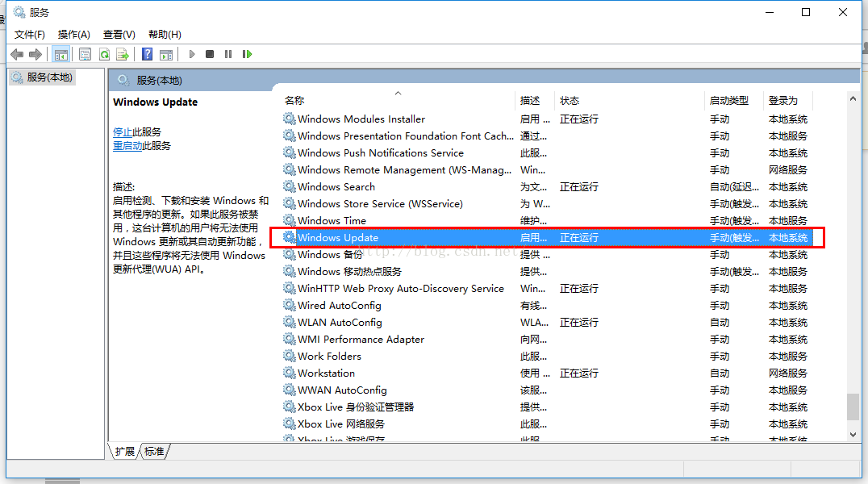Select the Workstation service
The image size is (868, 484).
point(547,373)
